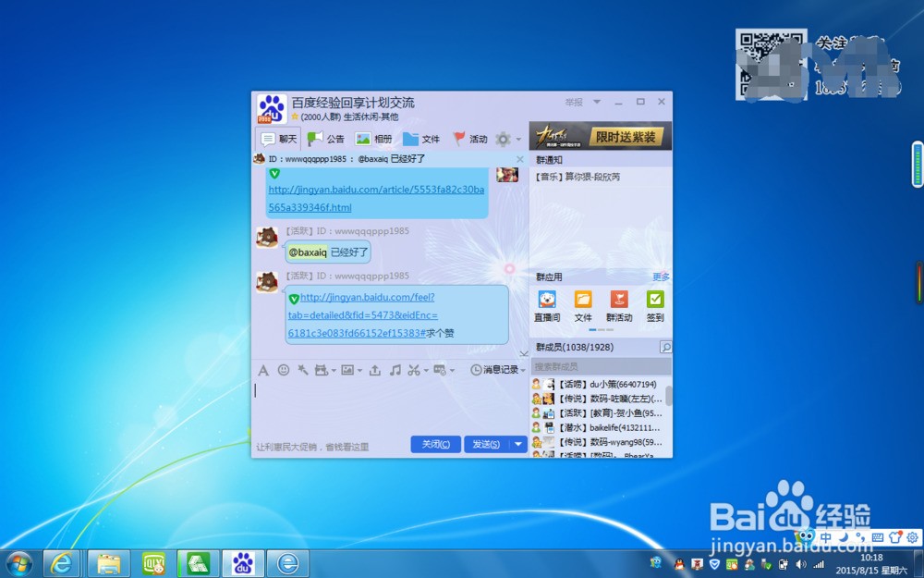Click the icon left of 消息记录

tap(440, 370)
